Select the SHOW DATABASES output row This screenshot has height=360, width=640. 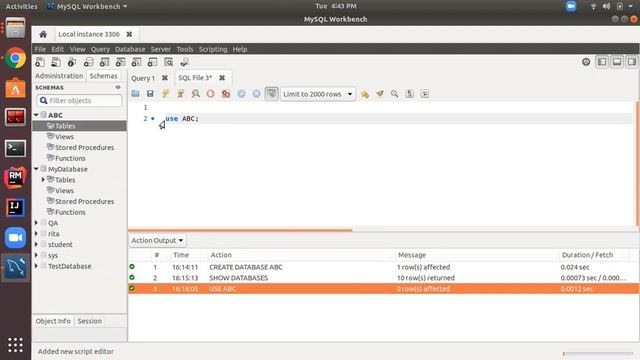[x=383, y=278]
